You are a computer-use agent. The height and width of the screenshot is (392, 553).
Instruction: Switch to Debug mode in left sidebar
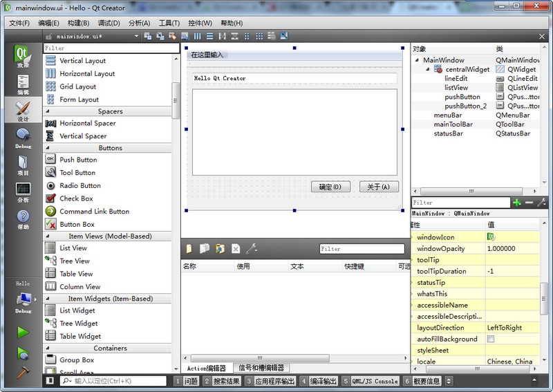(23, 137)
